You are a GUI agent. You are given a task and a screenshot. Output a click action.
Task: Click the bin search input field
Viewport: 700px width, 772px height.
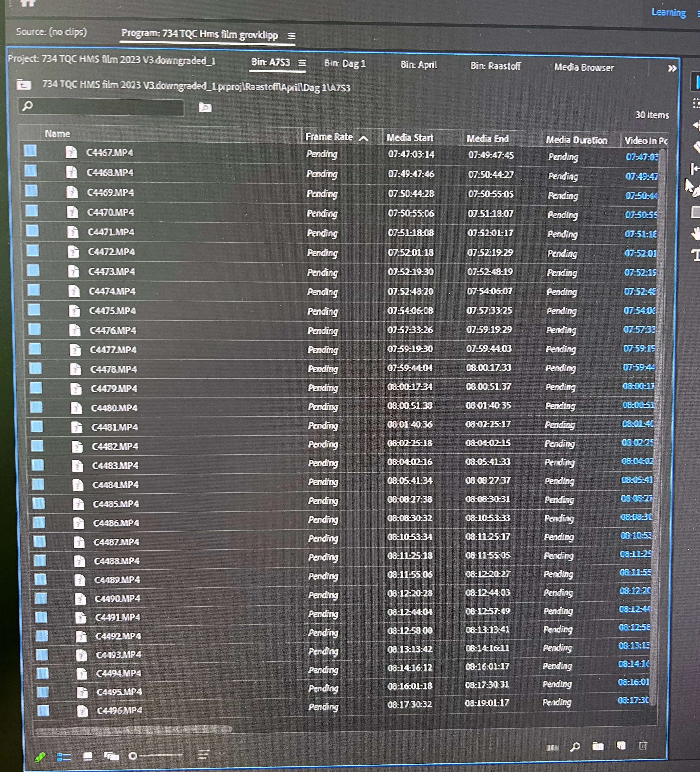coord(107,107)
